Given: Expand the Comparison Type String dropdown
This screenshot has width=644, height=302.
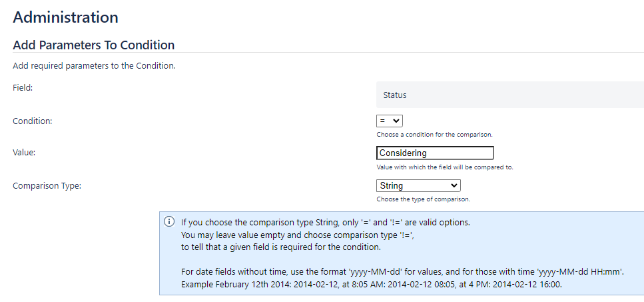Looking at the screenshot, I should [x=418, y=186].
